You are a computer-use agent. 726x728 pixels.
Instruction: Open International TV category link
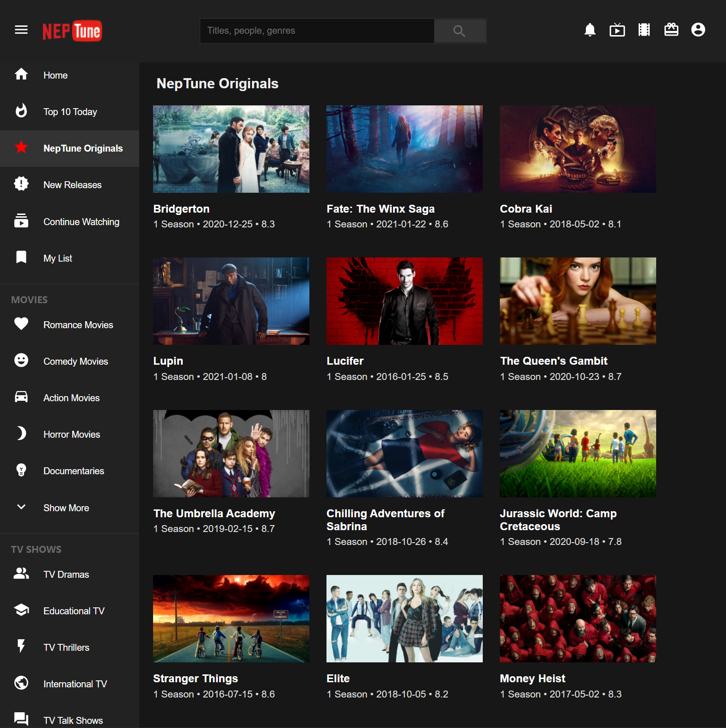[75, 684]
